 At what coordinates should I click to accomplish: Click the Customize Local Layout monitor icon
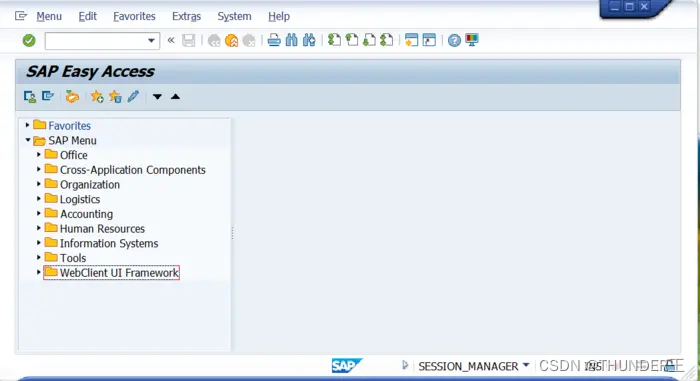[472, 40]
